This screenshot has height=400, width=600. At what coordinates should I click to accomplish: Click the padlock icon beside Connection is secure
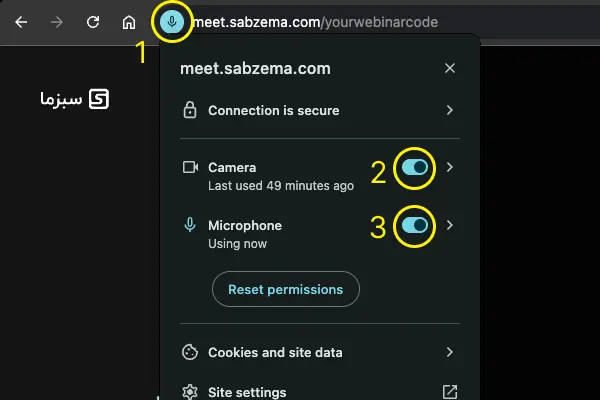pos(190,111)
